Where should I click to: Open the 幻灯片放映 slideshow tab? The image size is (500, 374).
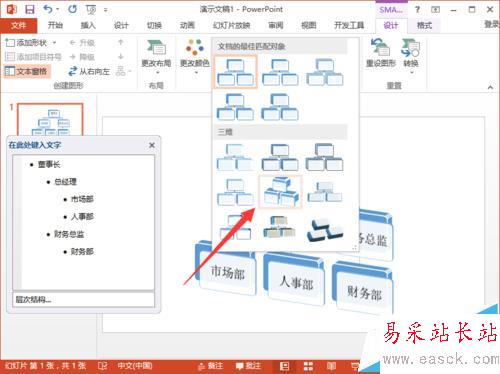click(232, 25)
